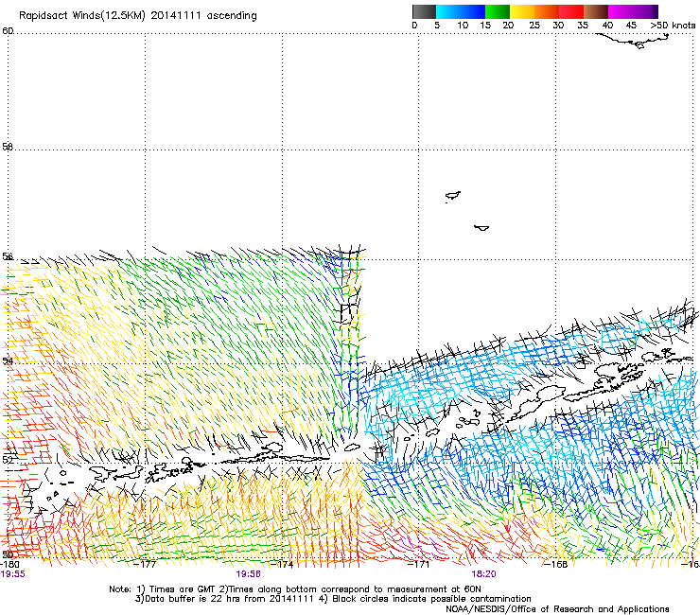Click the "35" legend scale number

[583, 26]
